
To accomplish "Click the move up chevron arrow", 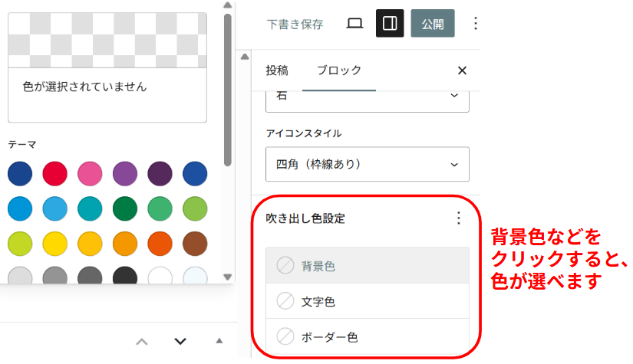I will pyautogui.click(x=142, y=341).
